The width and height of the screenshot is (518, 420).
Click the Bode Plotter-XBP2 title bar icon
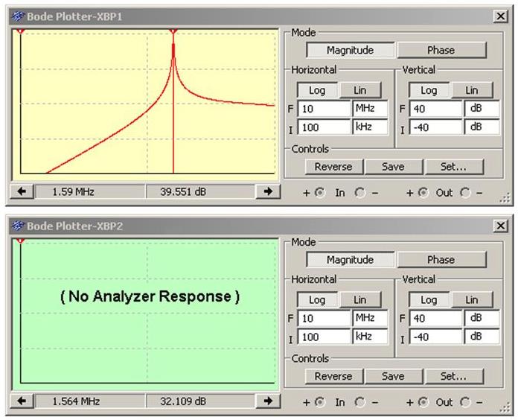(17, 226)
